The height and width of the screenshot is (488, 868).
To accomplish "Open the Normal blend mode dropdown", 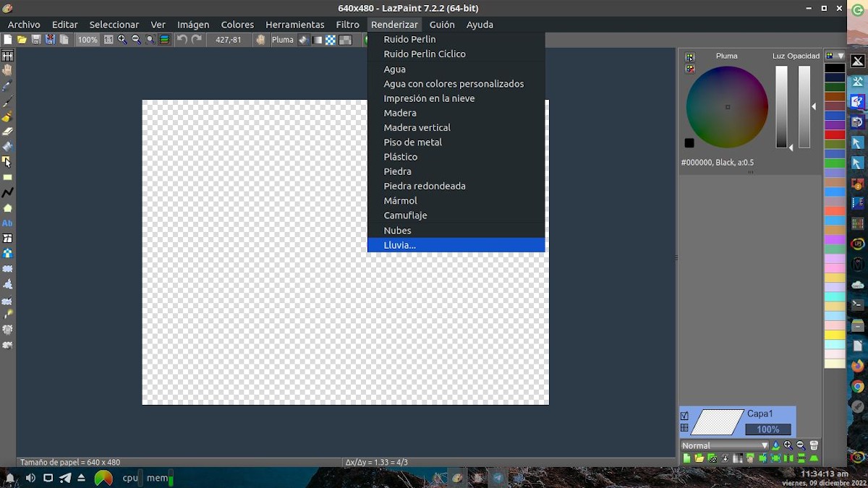I will (725, 445).
